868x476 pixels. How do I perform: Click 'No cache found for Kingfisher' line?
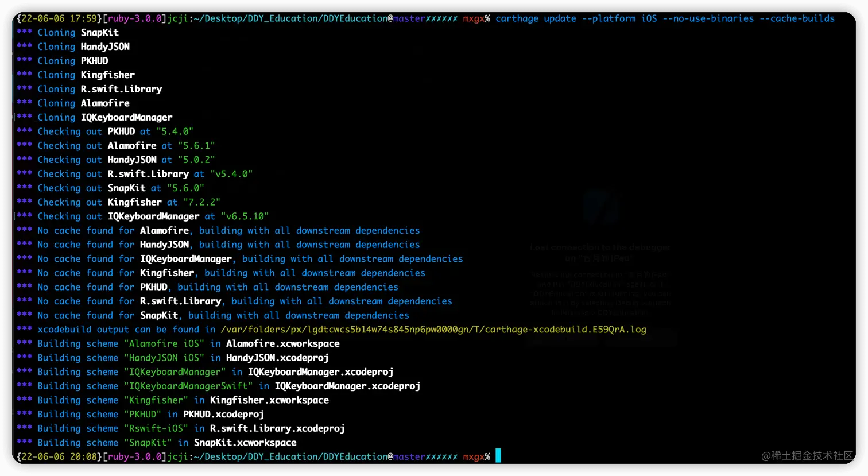click(x=221, y=273)
